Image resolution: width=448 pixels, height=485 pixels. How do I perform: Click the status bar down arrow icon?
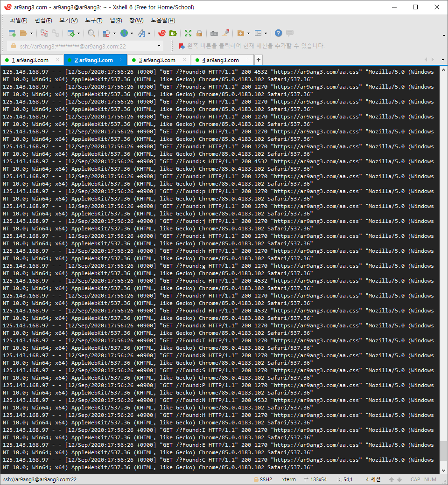coord(399,480)
